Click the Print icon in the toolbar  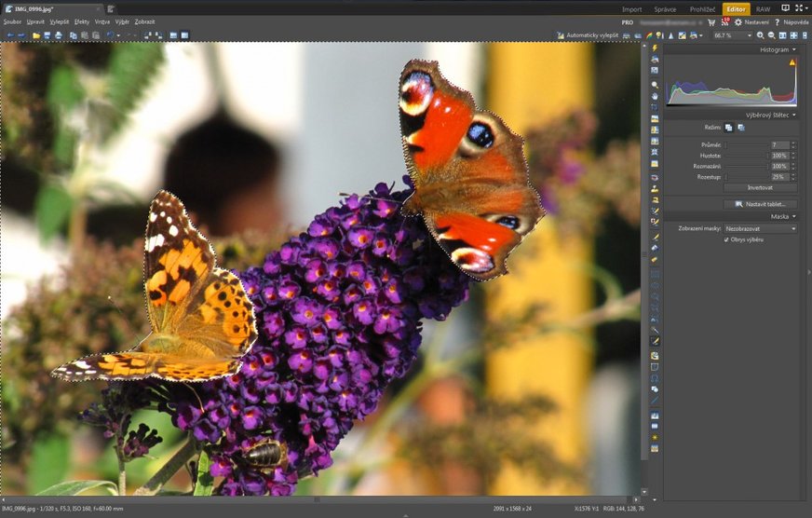coord(59,35)
